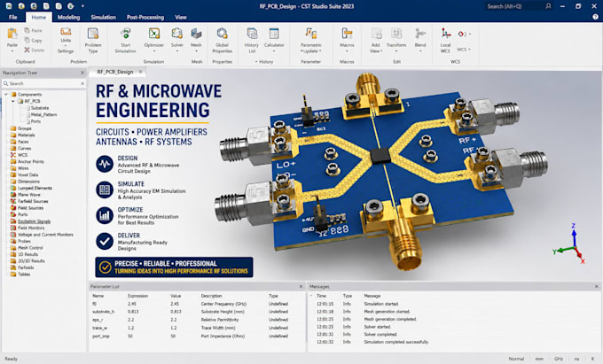Viewport: 603px width, 364px height.
Task: Click the Add View icon
Action: (376, 34)
